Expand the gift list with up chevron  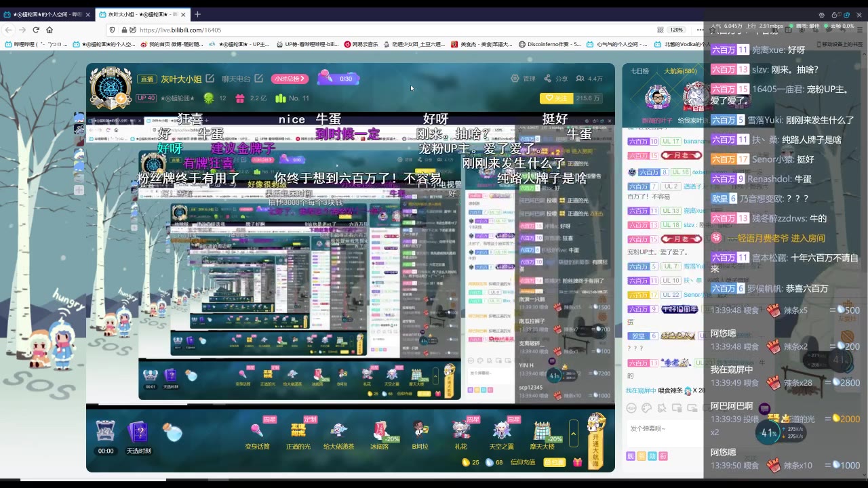click(x=574, y=432)
